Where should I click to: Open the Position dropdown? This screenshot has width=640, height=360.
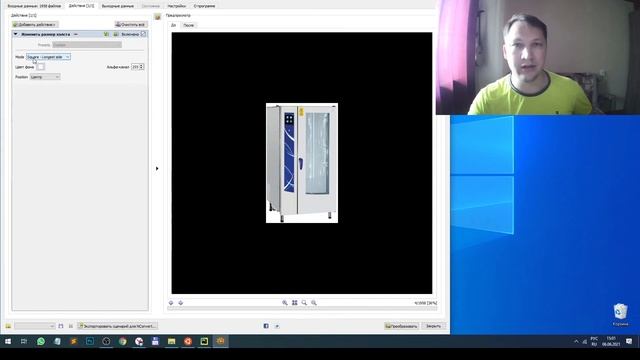coord(45,77)
